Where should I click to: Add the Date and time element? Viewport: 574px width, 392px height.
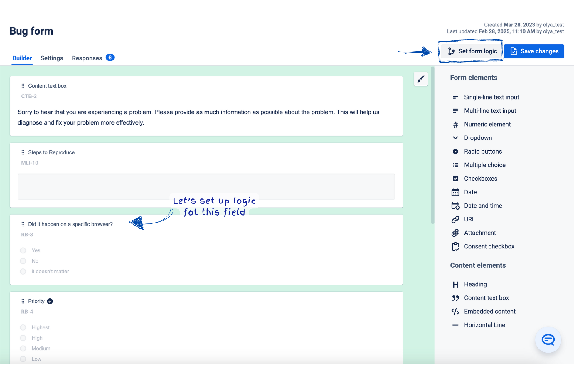pos(483,206)
